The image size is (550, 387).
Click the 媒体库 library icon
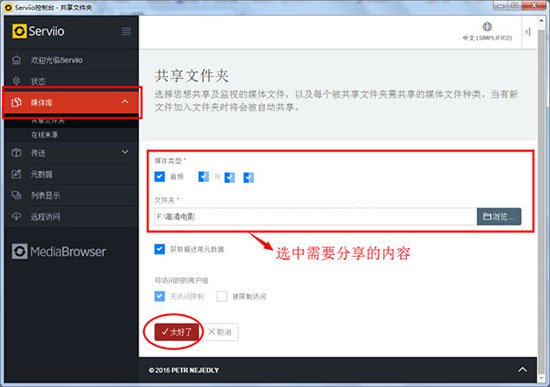click(x=16, y=102)
